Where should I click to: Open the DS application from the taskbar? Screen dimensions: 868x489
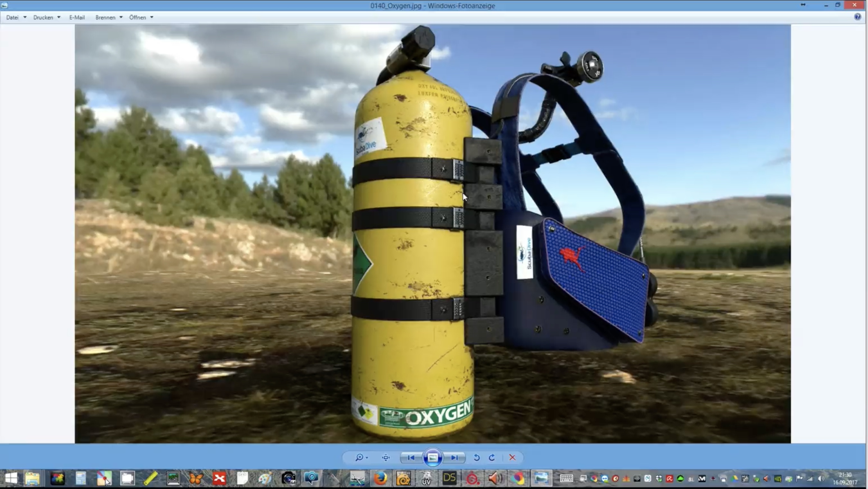tap(449, 478)
